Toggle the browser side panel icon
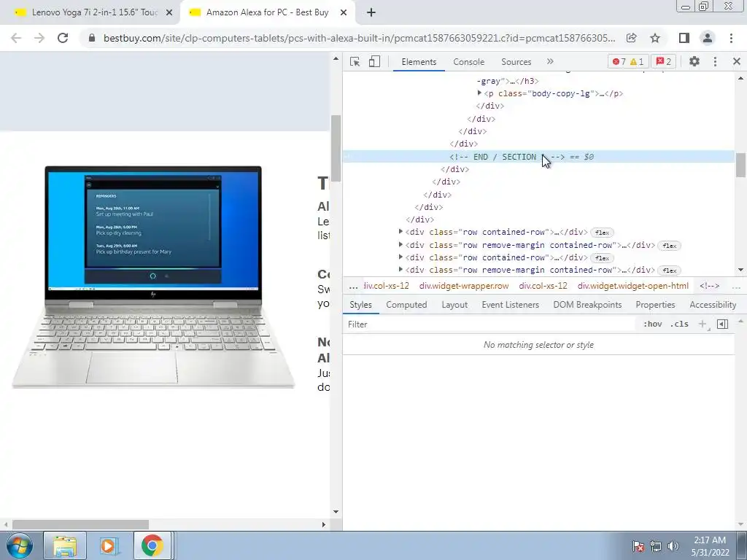This screenshot has width=747, height=560. (684, 38)
